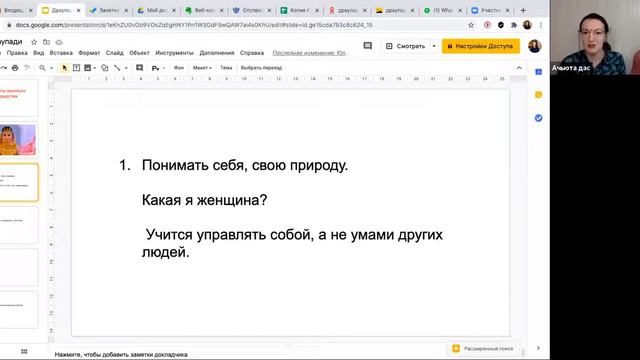Click the insert image icon
This screenshot has width=640, height=360.
[x=87, y=68]
